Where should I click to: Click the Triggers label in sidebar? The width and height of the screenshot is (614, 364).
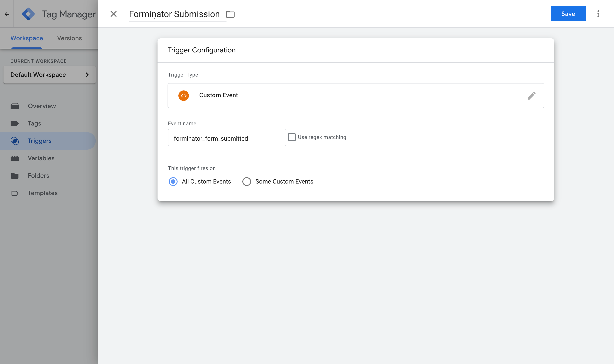pos(40,141)
